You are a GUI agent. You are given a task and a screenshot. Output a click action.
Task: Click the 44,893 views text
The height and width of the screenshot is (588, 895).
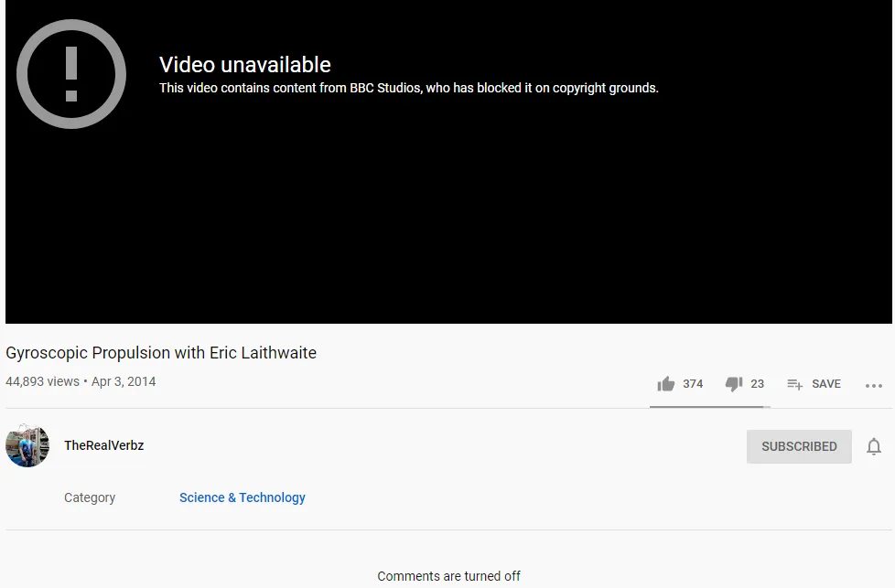click(x=42, y=381)
